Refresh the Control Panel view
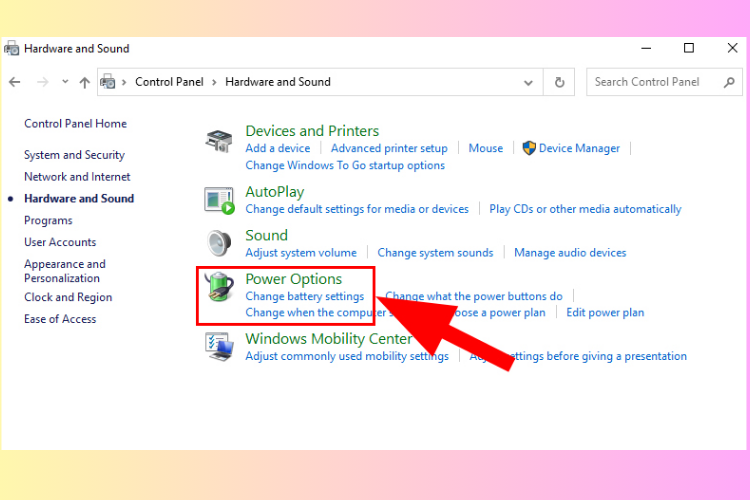The height and width of the screenshot is (500, 750). pos(559,82)
